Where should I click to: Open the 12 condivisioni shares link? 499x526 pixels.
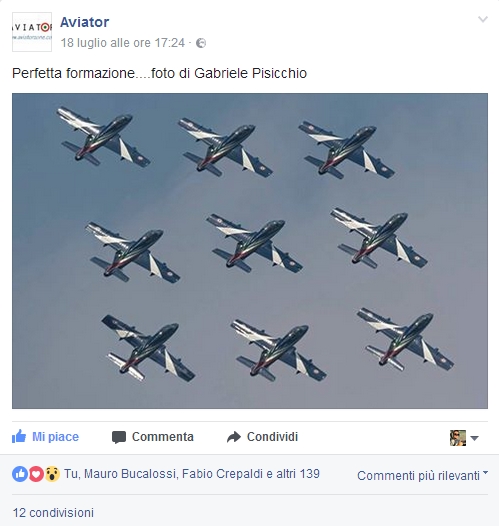[53, 513]
